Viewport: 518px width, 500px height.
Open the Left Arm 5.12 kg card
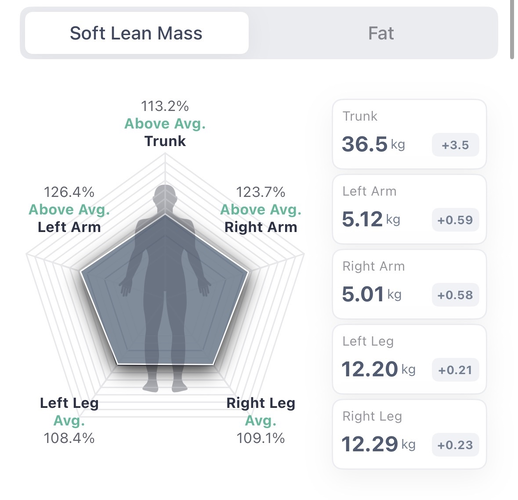(409, 209)
